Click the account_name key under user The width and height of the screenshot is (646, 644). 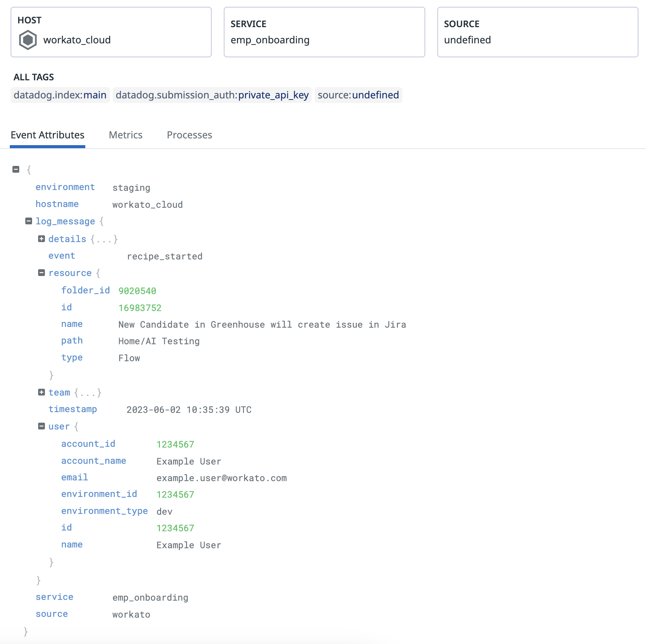pyautogui.click(x=94, y=460)
